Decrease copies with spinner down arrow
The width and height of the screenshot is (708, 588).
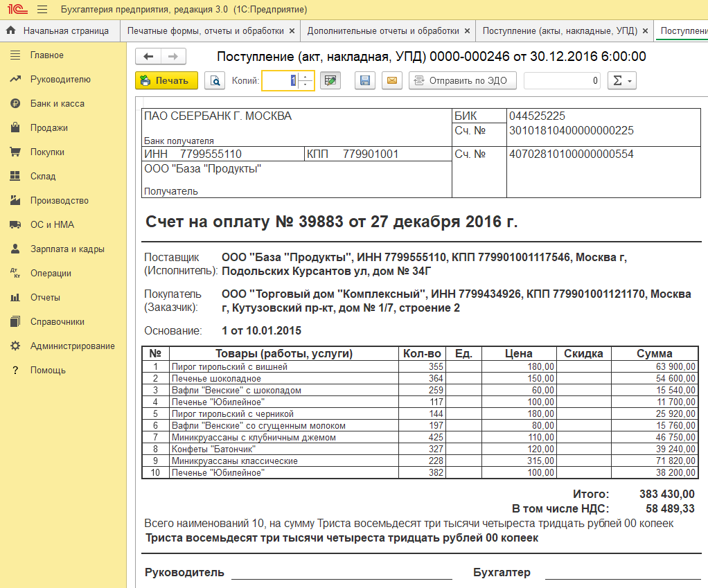click(x=306, y=84)
